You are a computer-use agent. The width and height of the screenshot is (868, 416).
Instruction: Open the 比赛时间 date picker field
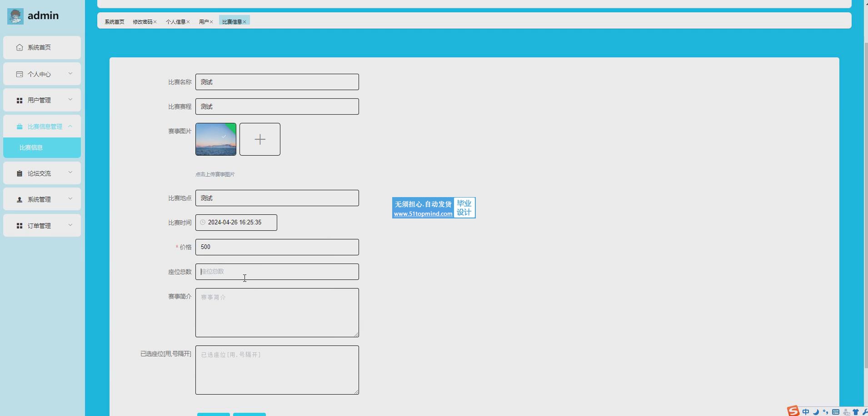click(x=236, y=223)
